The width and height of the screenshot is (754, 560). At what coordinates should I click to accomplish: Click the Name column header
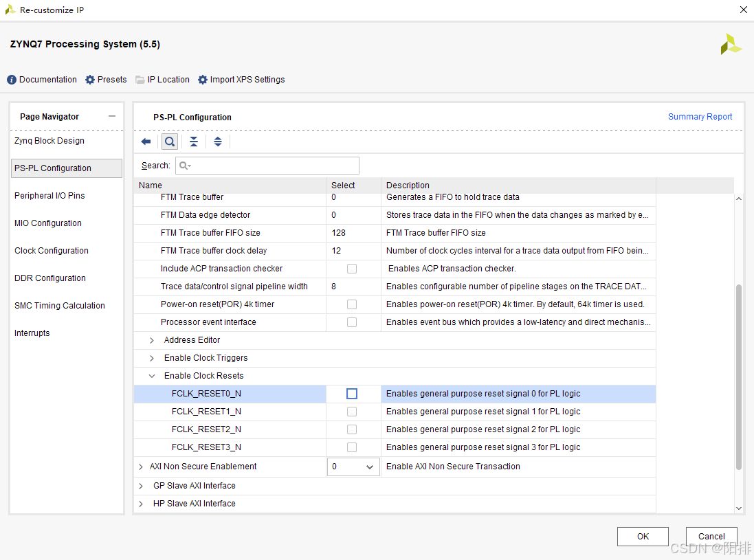coord(230,186)
